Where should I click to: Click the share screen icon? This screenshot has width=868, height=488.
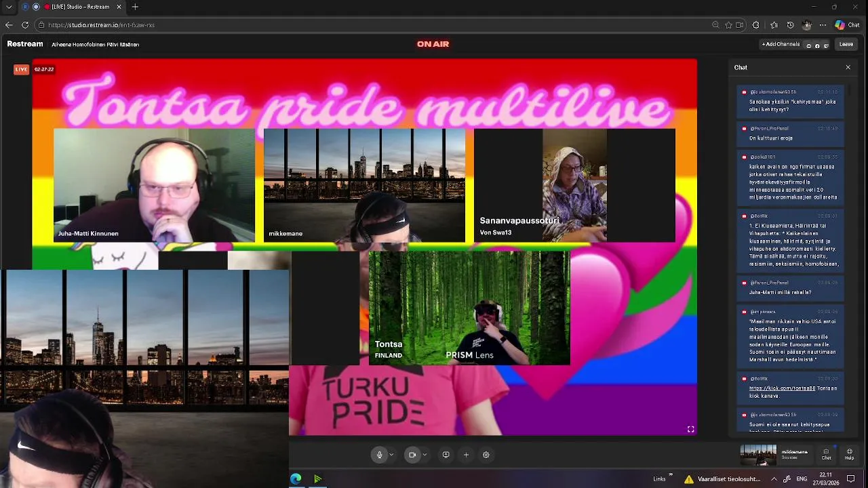click(x=446, y=455)
